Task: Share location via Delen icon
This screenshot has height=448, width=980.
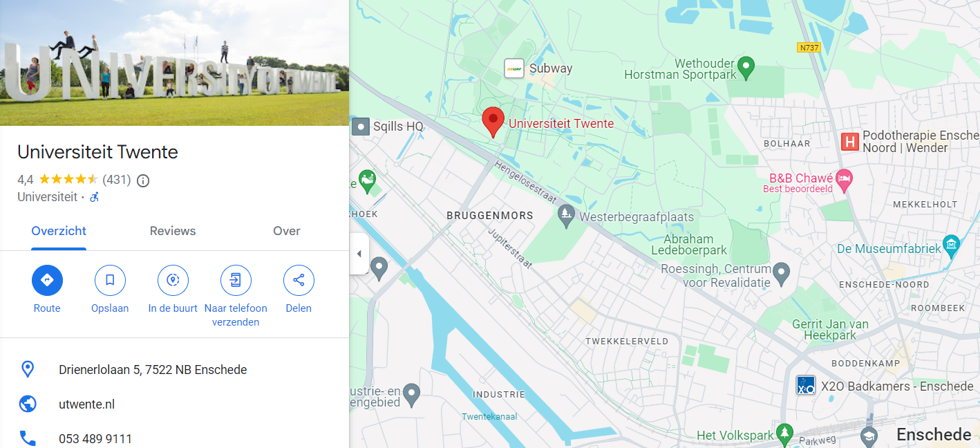Action: [299, 280]
